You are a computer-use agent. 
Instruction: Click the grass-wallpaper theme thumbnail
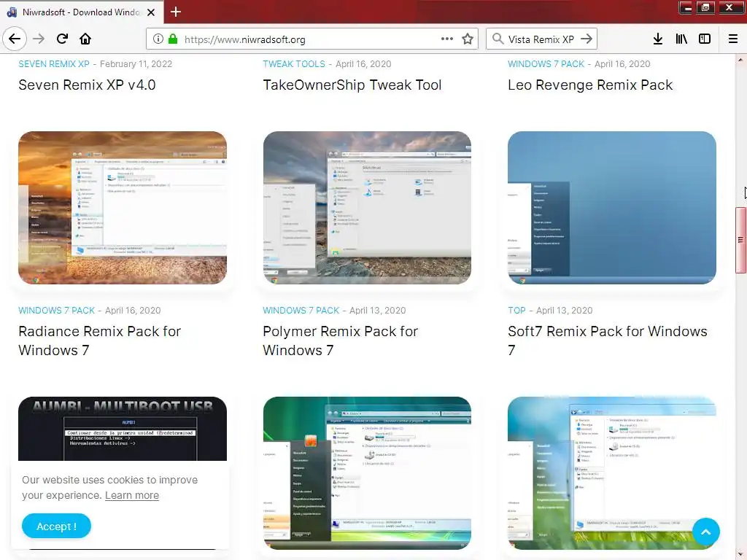(x=612, y=472)
